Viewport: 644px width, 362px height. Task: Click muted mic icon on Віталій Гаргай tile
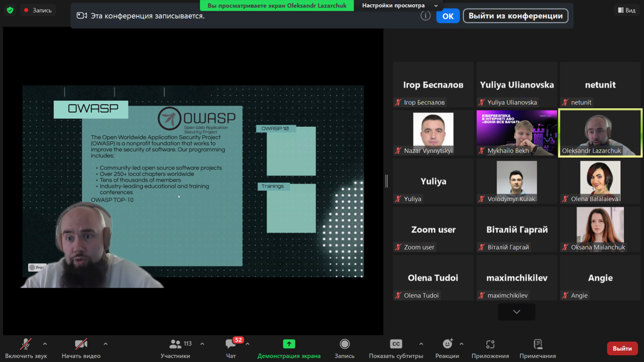(x=482, y=247)
